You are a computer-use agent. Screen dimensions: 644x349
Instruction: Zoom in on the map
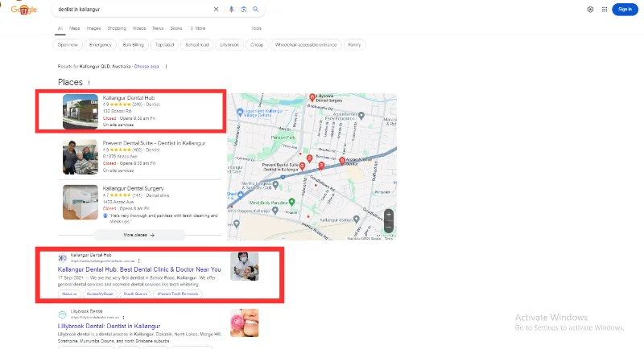[x=389, y=215]
